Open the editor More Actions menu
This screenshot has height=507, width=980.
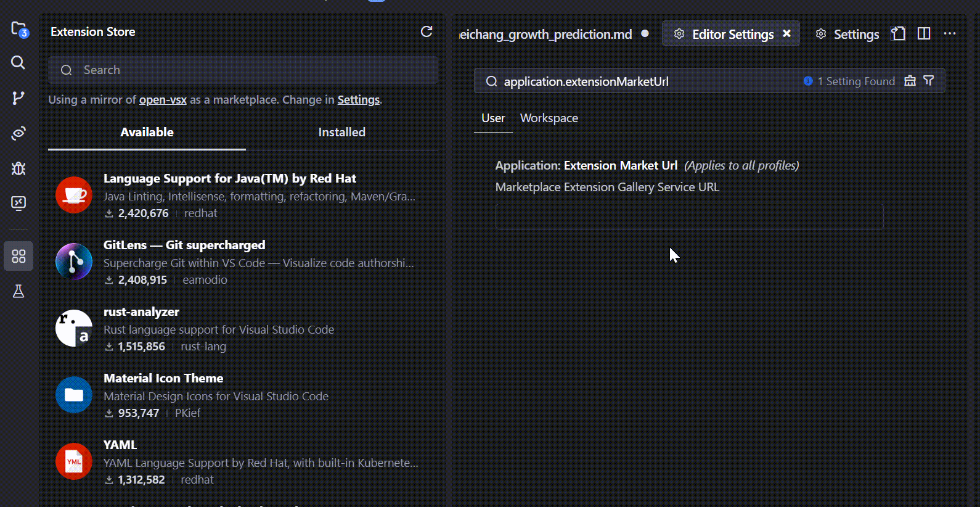(x=950, y=34)
